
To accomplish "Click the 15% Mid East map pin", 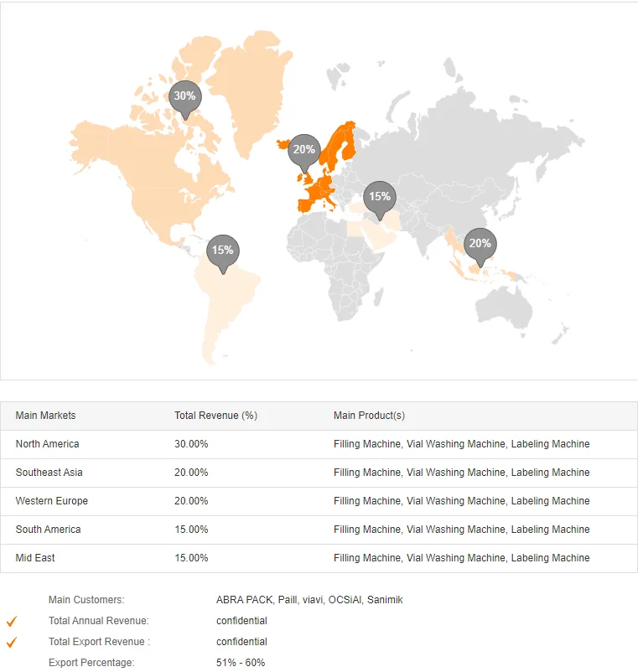I will [x=379, y=197].
